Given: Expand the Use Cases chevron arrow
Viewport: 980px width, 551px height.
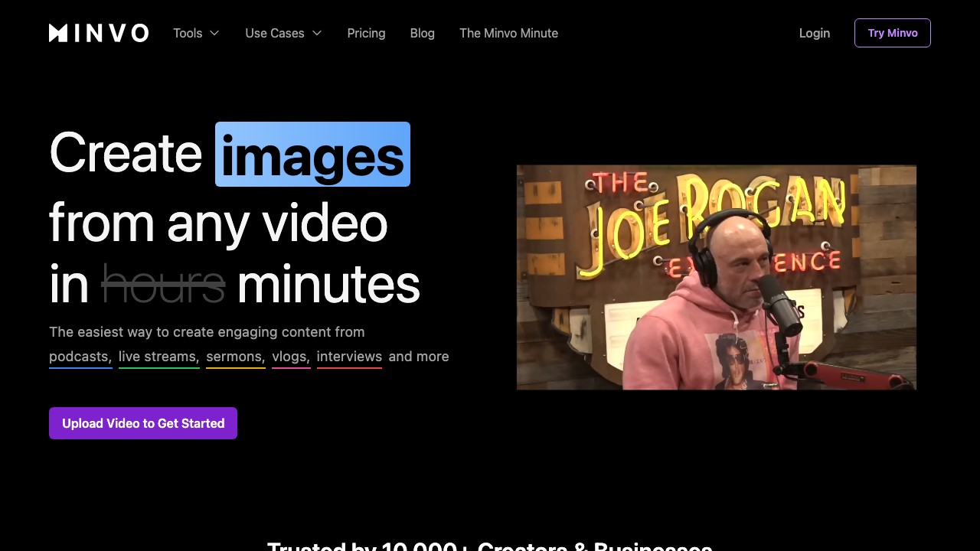Looking at the screenshot, I should tap(317, 33).
